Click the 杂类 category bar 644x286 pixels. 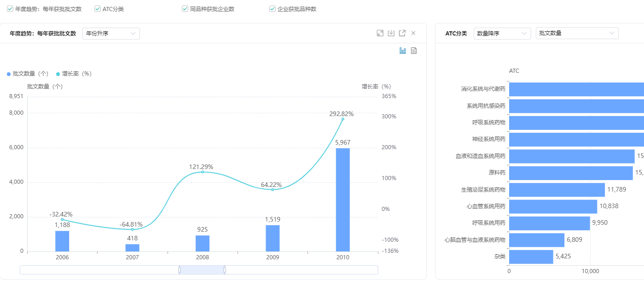[x=531, y=257]
